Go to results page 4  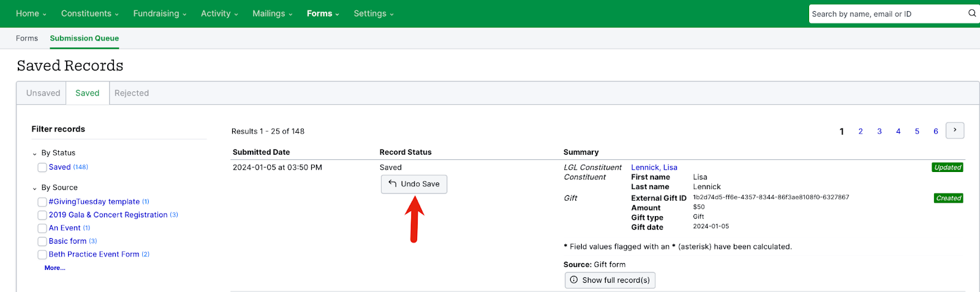tap(899, 132)
